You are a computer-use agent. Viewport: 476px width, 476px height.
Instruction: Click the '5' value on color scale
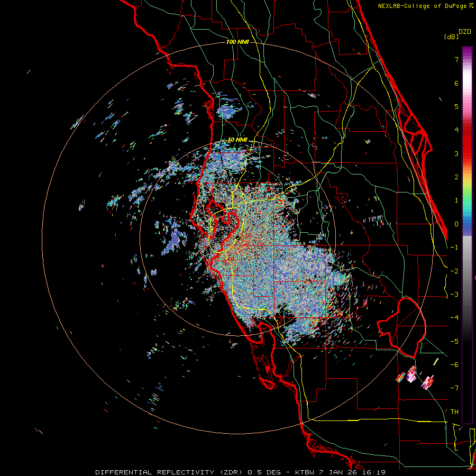point(456,106)
